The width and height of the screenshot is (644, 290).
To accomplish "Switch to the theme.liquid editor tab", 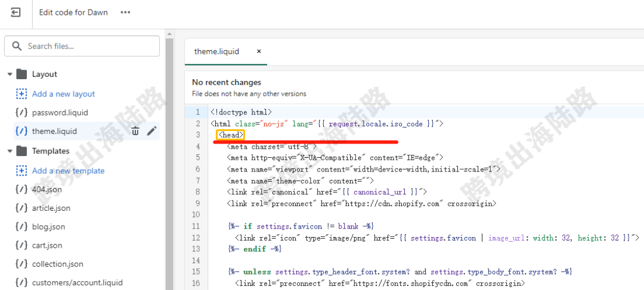I will coord(216,52).
